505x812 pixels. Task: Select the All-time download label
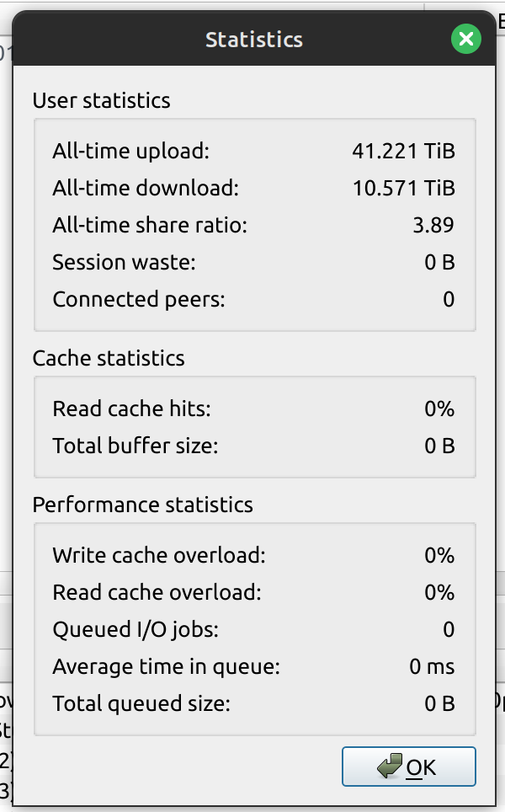point(146,188)
